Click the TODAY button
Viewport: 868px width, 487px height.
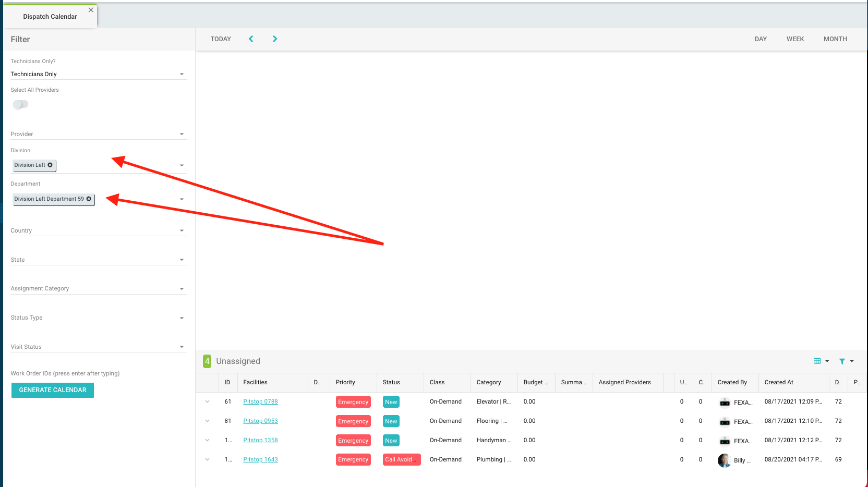pos(221,39)
